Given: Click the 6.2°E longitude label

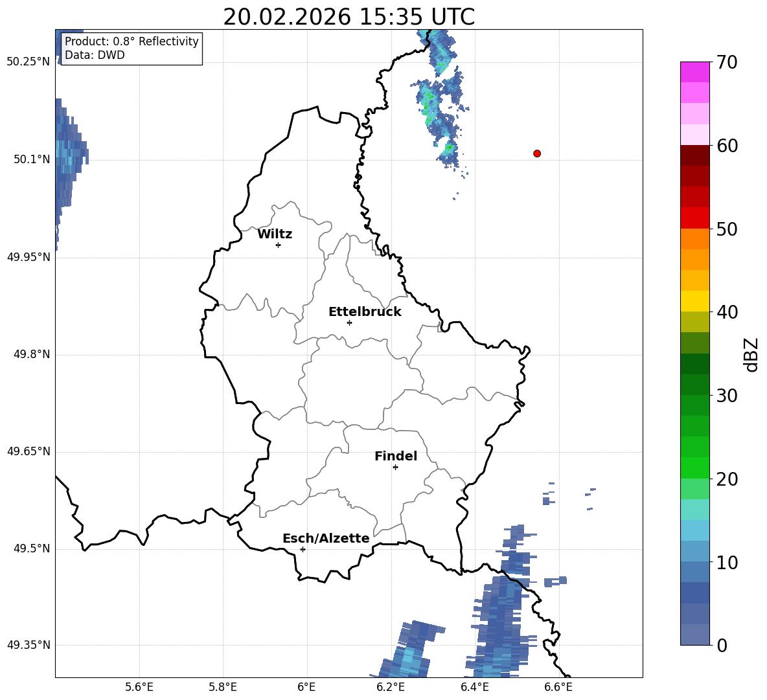Looking at the screenshot, I should click(x=391, y=687).
